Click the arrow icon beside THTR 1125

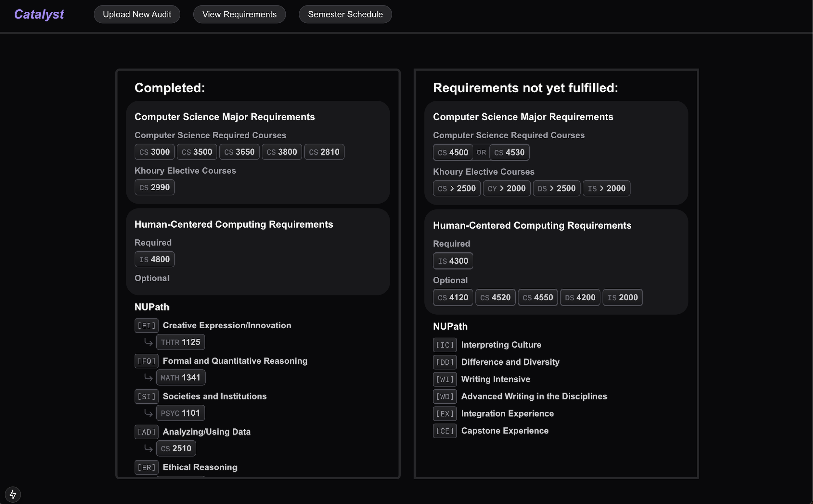[148, 342]
